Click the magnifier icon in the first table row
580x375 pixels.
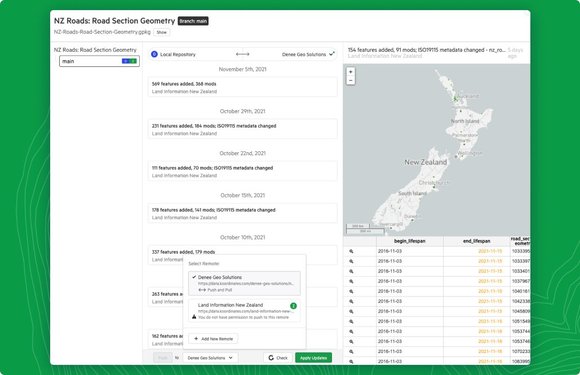[x=351, y=251]
